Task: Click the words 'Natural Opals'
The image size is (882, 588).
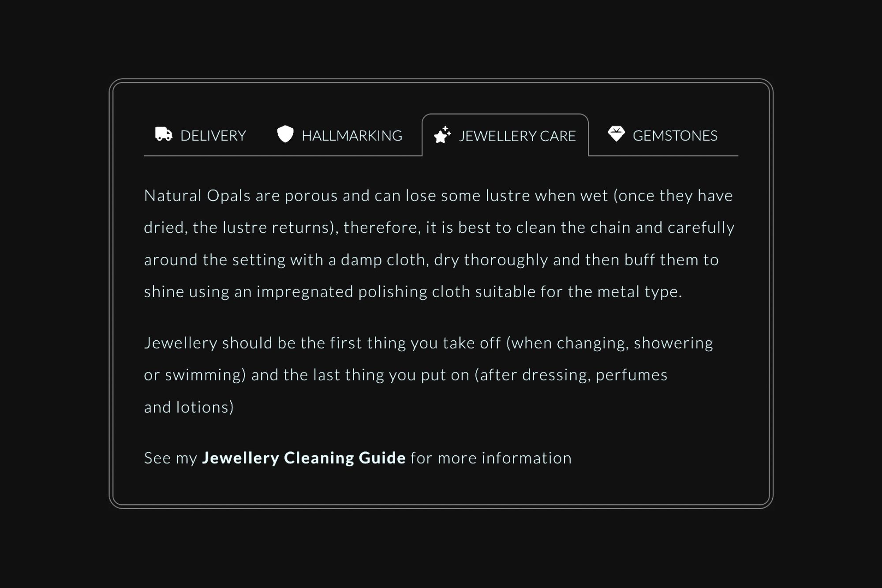Action: (x=197, y=196)
